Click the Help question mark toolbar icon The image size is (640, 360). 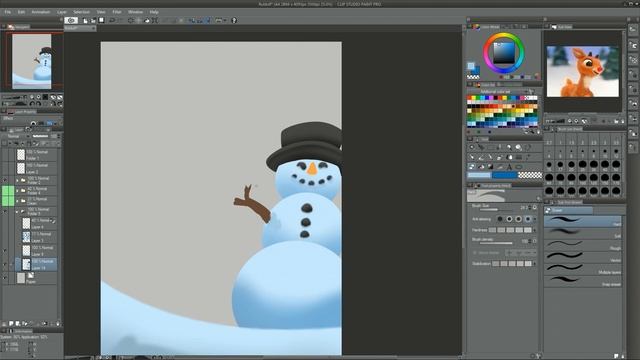234,20
